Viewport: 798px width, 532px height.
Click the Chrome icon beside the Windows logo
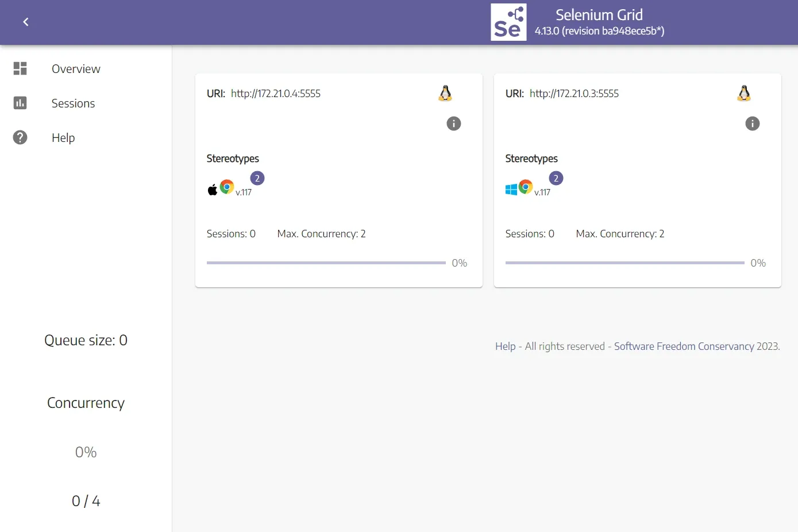pos(525,186)
